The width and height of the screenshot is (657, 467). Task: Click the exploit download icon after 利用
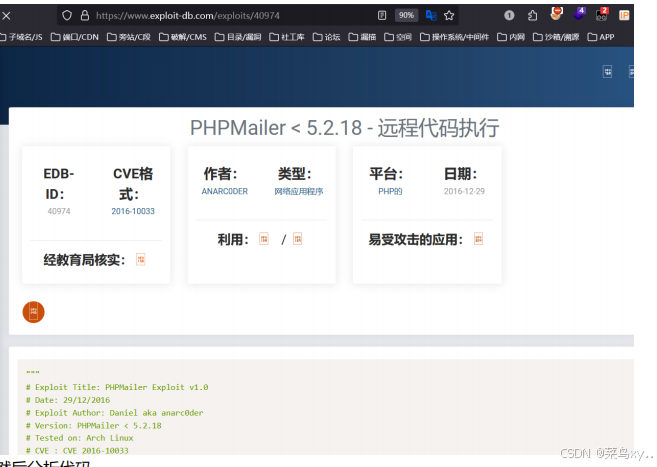264,239
